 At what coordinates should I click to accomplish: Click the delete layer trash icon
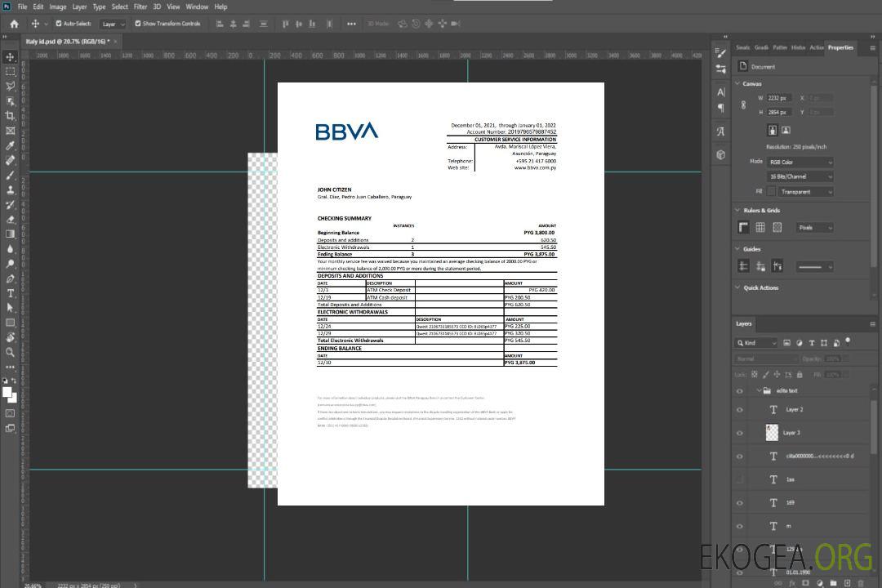coord(861,583)
